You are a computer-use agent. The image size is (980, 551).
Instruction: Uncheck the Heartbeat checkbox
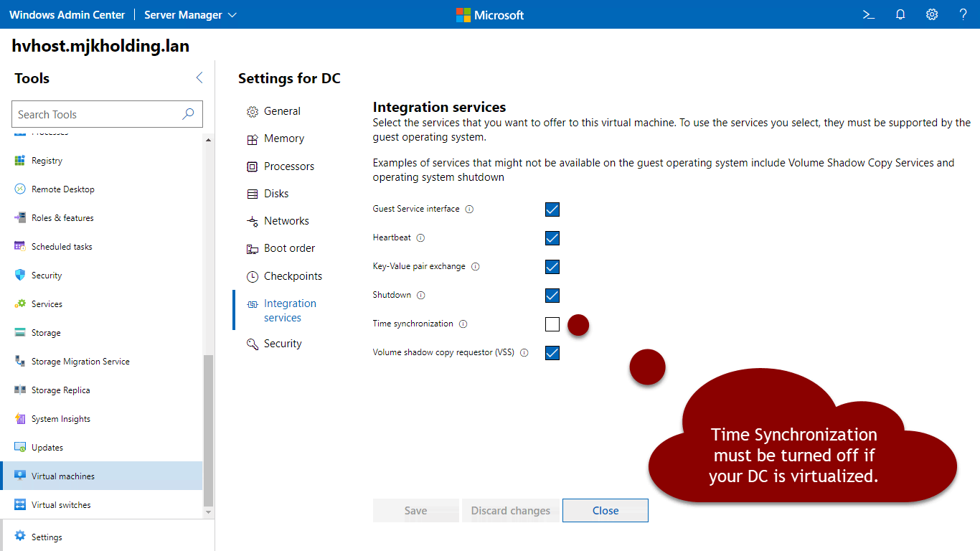[552, 238]
